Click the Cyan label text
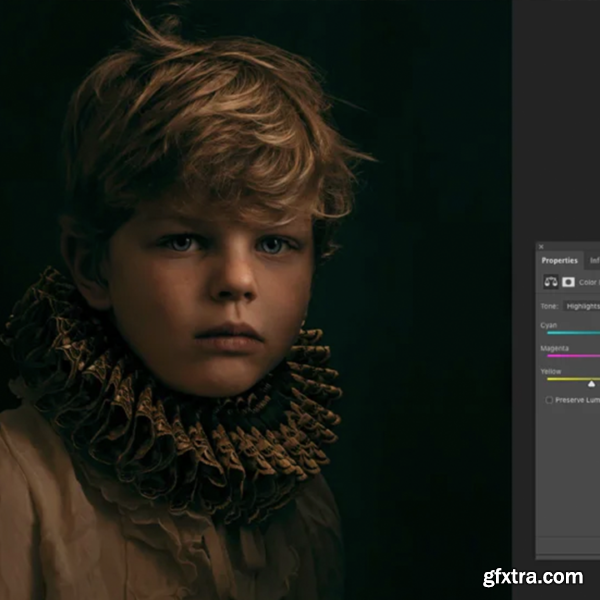 (x=549, y=325)
